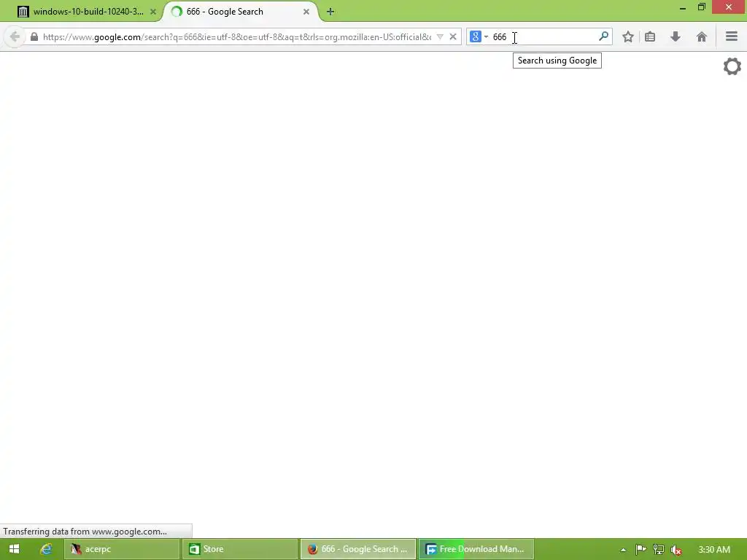Open Free Download Manager from taskbar
Screen dimensions: 747x560
point(476,549)
